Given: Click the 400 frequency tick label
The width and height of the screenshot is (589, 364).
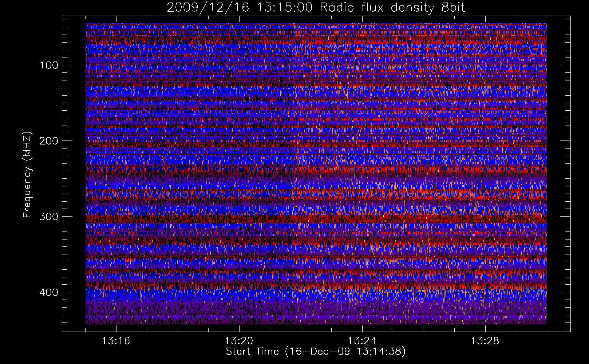Looking at the screenshot, I should click(x=49, y=292).
